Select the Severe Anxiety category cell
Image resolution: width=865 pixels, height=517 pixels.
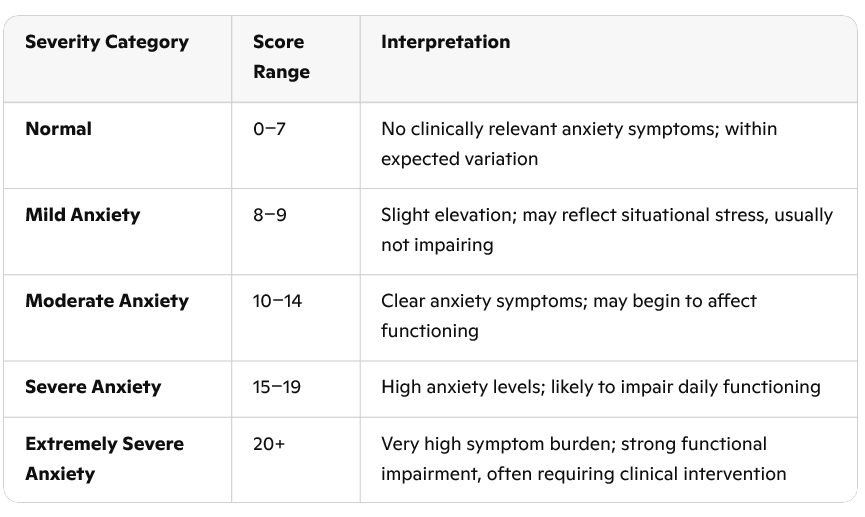click(x=93, y=387)
